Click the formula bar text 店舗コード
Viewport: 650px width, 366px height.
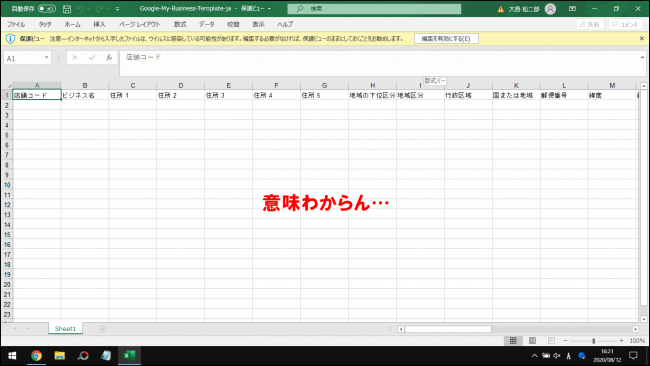(143, 57)
